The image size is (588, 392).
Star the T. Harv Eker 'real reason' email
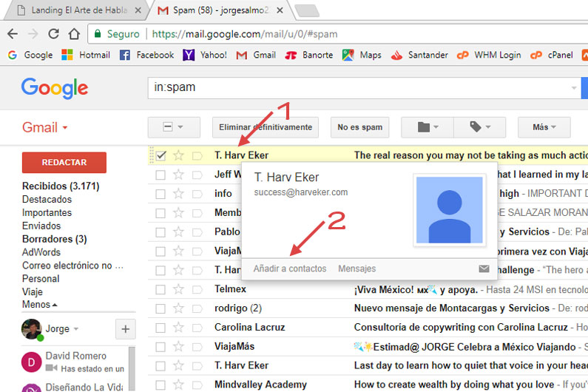coord(178,155)
